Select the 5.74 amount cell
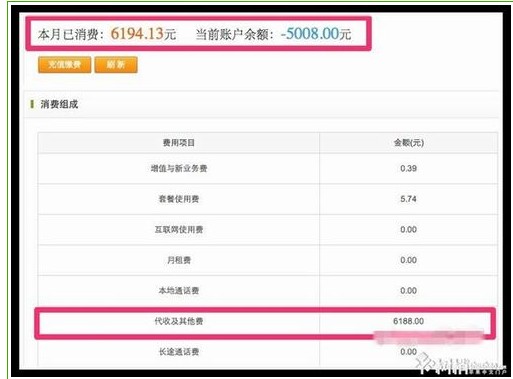 [409, 199]
